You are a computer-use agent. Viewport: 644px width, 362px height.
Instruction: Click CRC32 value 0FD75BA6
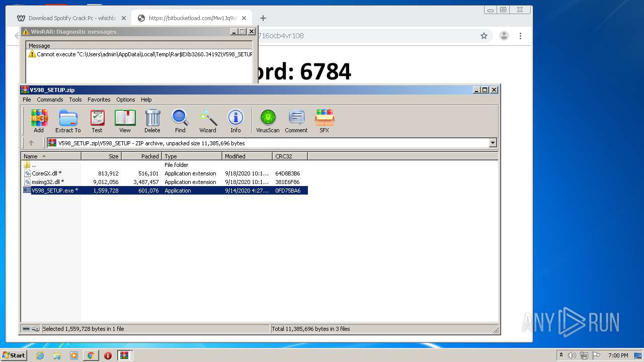pos(288,191)
